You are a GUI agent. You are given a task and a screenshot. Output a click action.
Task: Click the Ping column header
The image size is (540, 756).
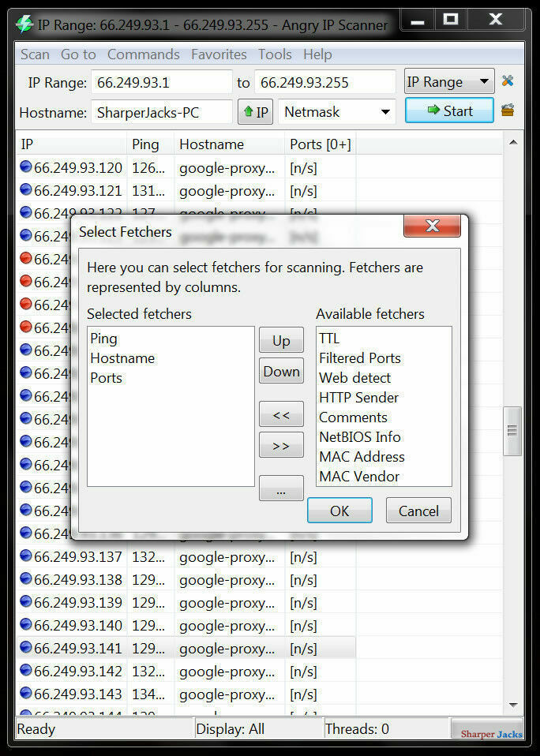pos(151,144)
